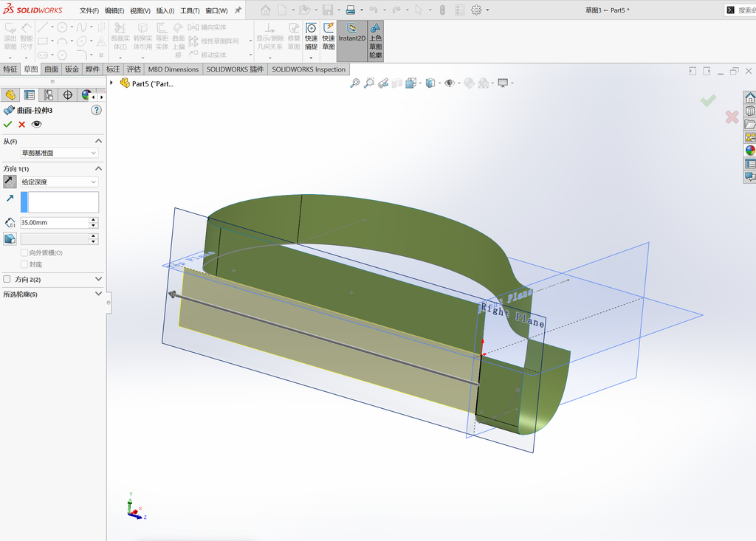756x541 pixels.
Task: Open the View Settings monitor icon
Action: tap(503, 83)
